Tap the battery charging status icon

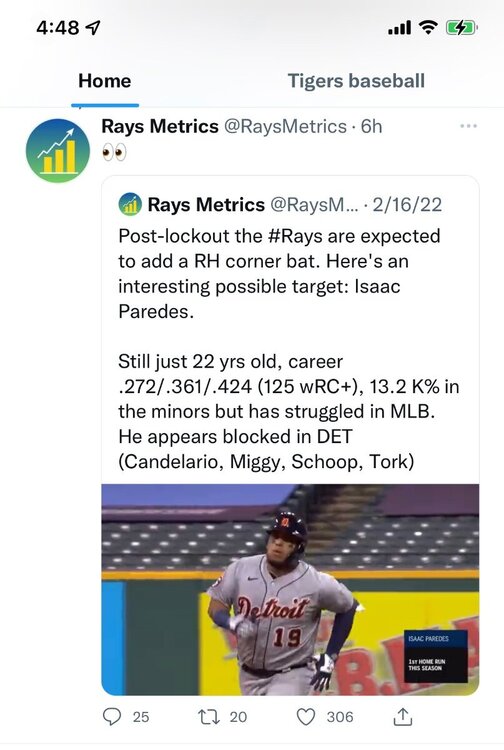click(x=461, y=28)
